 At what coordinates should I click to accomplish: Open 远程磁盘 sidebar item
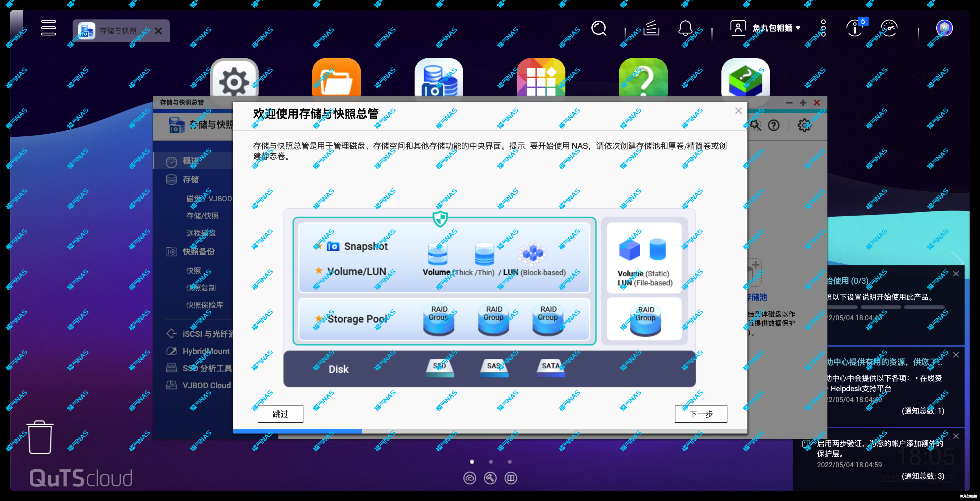(201, 233)
